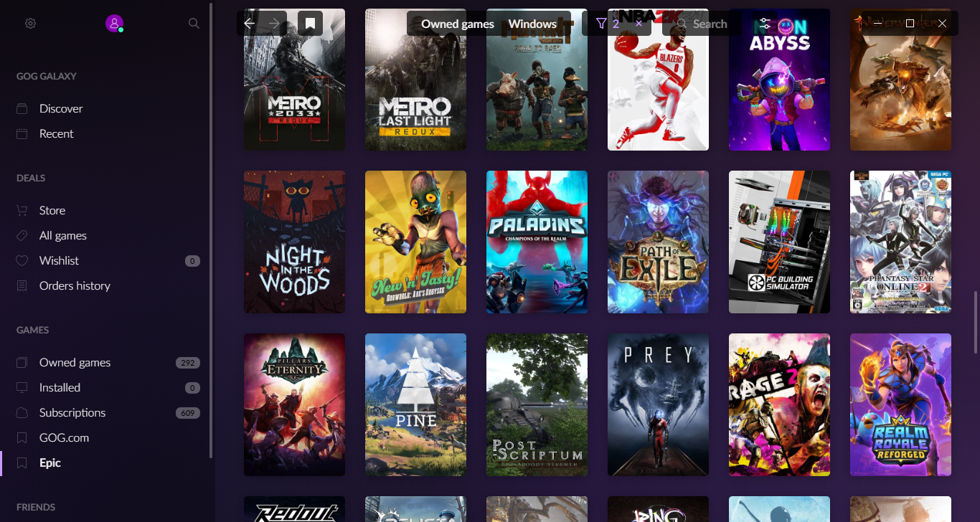Screen dimensions: 980x522
Task: Go to Discover in the sidebar
Action: tap(61, 108)
